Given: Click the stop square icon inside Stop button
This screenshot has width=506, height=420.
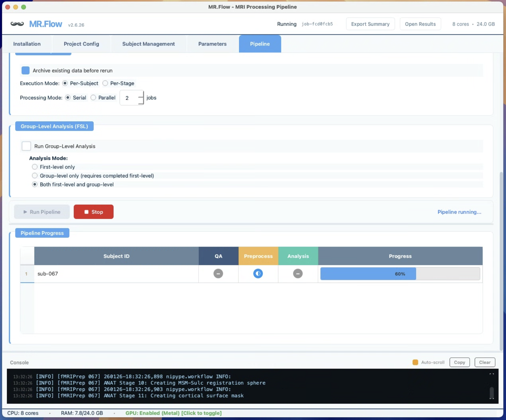Looking at the screenshot, I should click(x=86, y=212).
